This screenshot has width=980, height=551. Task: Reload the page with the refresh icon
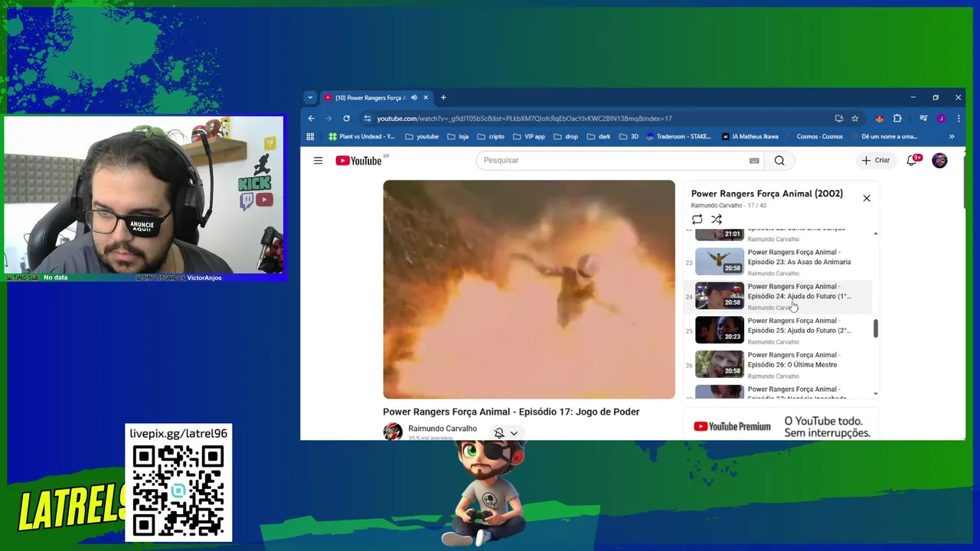(x=346, y=119)
